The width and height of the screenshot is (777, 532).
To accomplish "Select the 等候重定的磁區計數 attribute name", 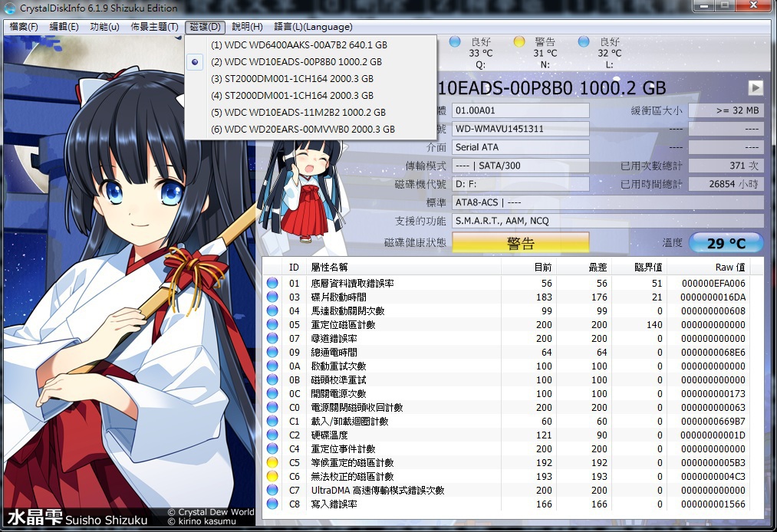I will [352, 463].
